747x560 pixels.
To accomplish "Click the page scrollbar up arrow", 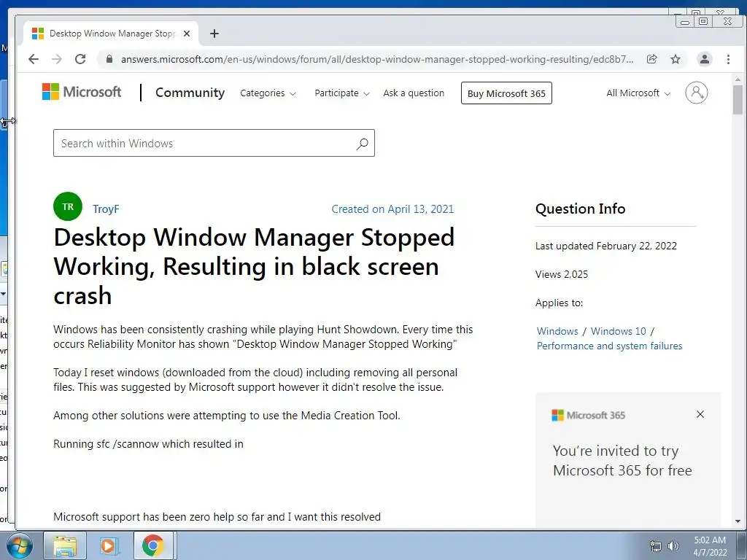I will (x=738, y=79).
